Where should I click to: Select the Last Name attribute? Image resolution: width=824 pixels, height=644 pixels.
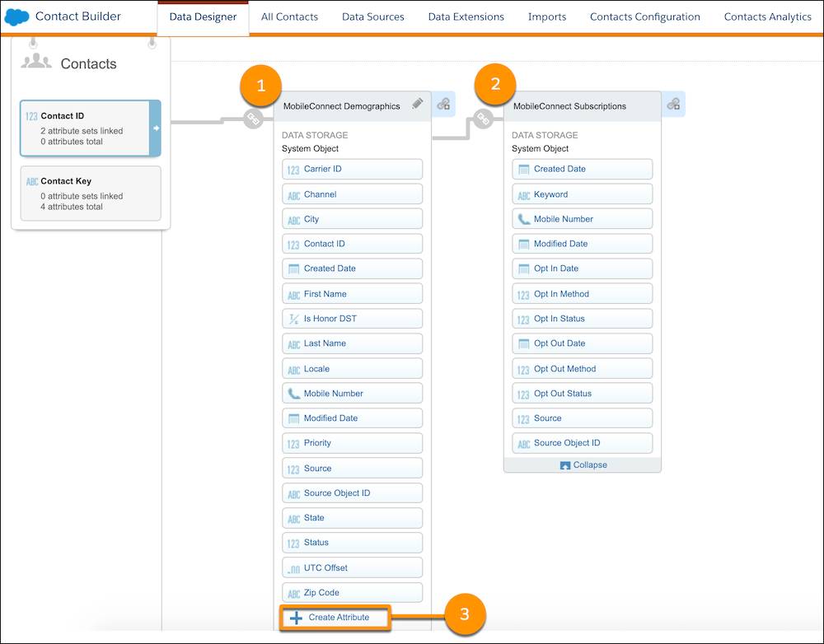click(x=352, y=343)
